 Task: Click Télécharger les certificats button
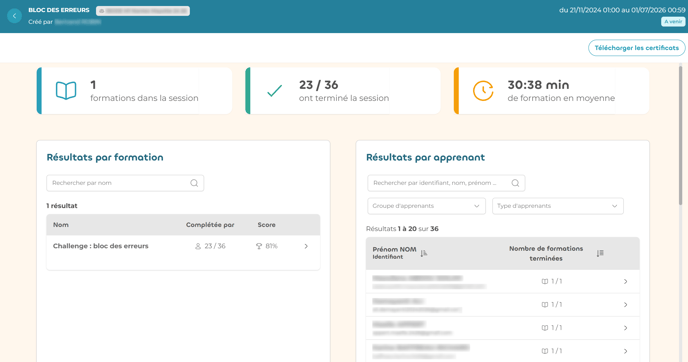coord(637,48)
